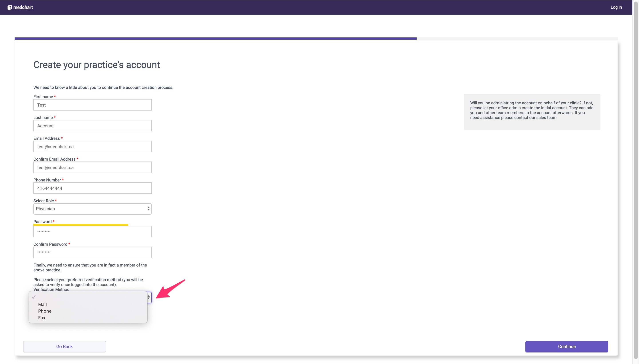The image size is (639, 364).
Task: Click the First name input field
Action: tap(92, 105)
